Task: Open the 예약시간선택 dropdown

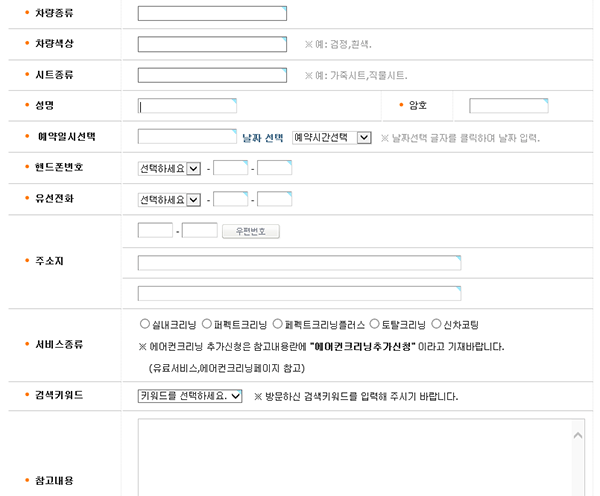Action: coord(332,138)
